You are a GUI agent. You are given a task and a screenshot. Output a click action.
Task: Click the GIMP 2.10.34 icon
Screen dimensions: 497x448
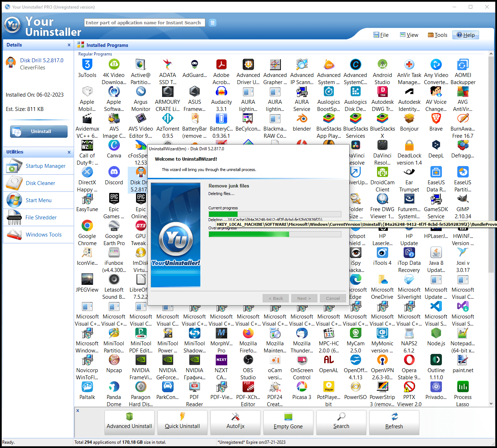tap(463, 199)
